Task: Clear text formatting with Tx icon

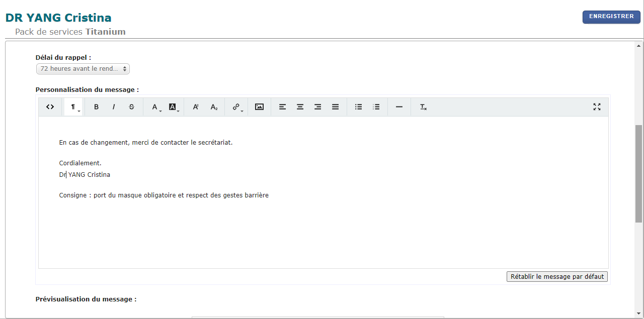Action: tap(423, 107)
